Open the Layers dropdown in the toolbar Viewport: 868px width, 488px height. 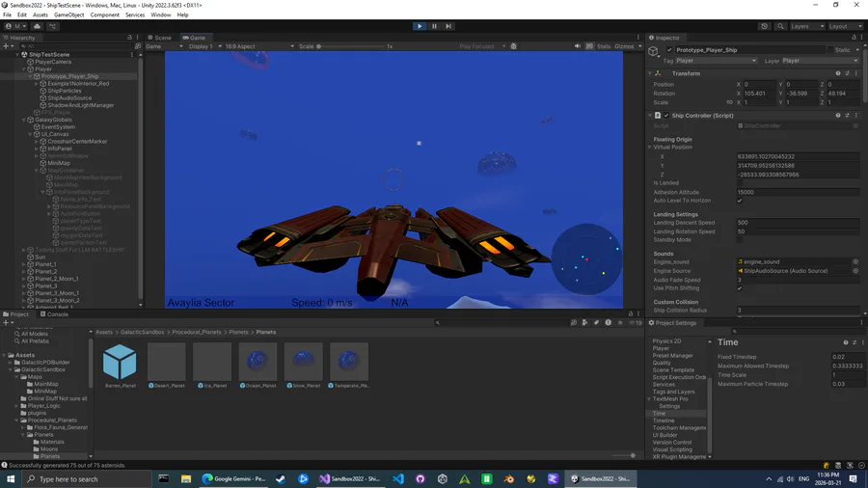click(807, 26)
